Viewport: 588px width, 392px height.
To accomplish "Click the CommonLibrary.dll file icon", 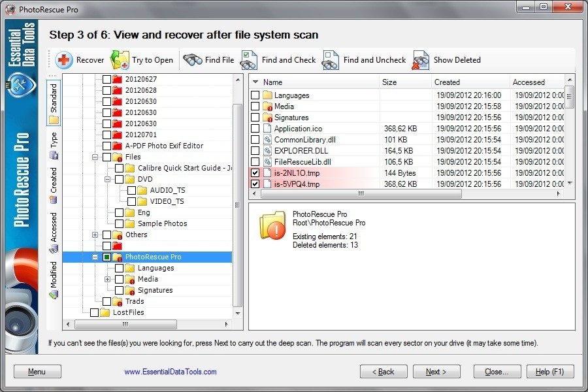I will coord(267,140).
